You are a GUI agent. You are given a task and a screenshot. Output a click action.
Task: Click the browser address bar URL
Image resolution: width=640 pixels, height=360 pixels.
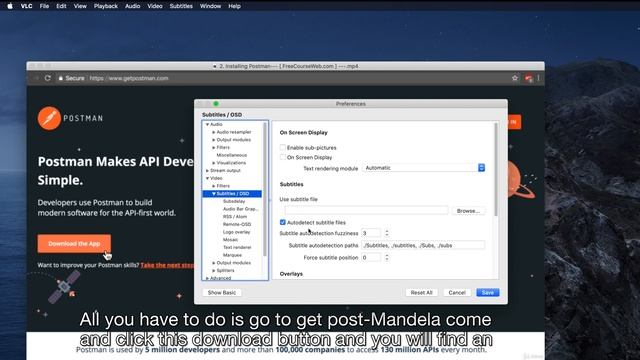(129, 78)
